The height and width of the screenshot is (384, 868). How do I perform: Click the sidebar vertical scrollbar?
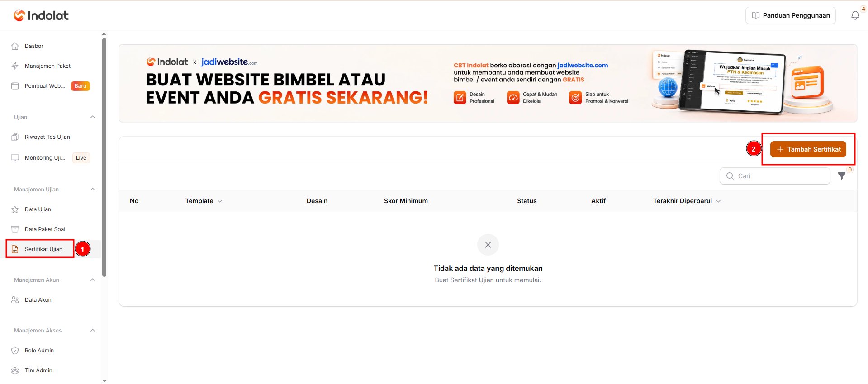tap(104, 157)
